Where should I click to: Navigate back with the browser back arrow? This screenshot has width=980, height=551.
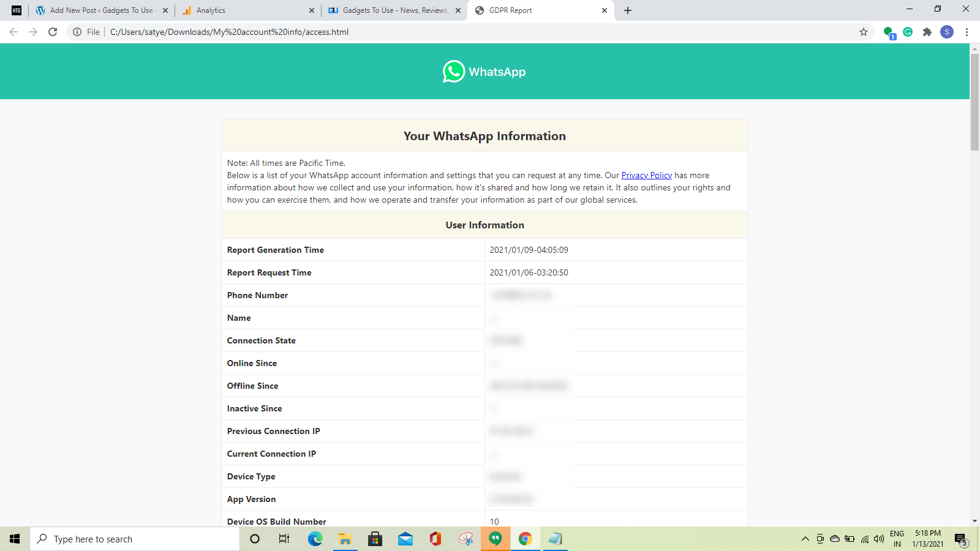(x=13, y=32)
